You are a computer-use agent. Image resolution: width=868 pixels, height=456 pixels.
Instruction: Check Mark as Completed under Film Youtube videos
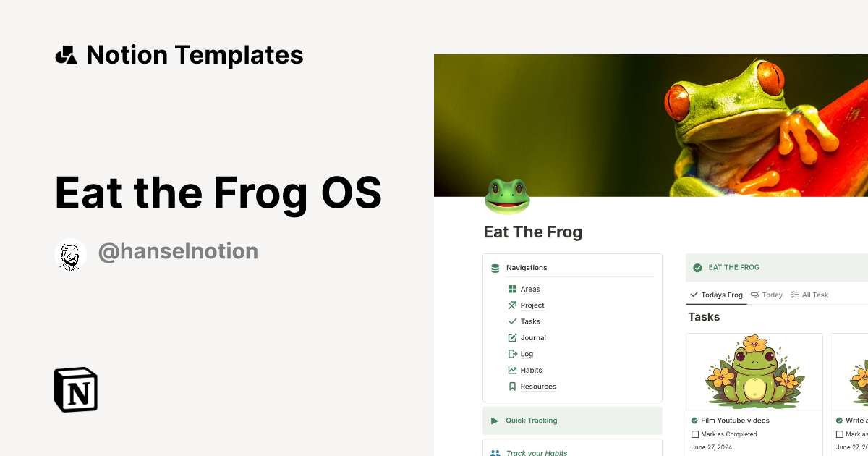tap(697, 434)
